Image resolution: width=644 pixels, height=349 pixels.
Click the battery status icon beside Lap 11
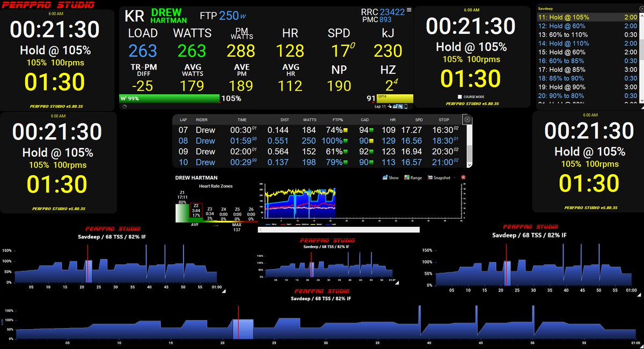coord(406,107)
